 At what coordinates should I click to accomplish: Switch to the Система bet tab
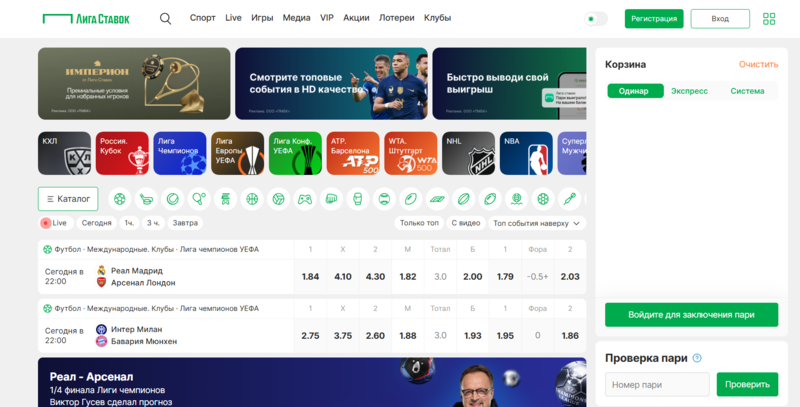[747, 91]
